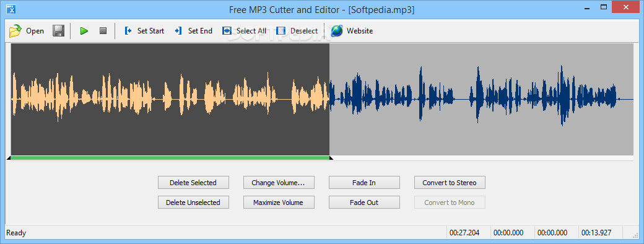Apply Fade Out effect

click(x=364, y=202)
